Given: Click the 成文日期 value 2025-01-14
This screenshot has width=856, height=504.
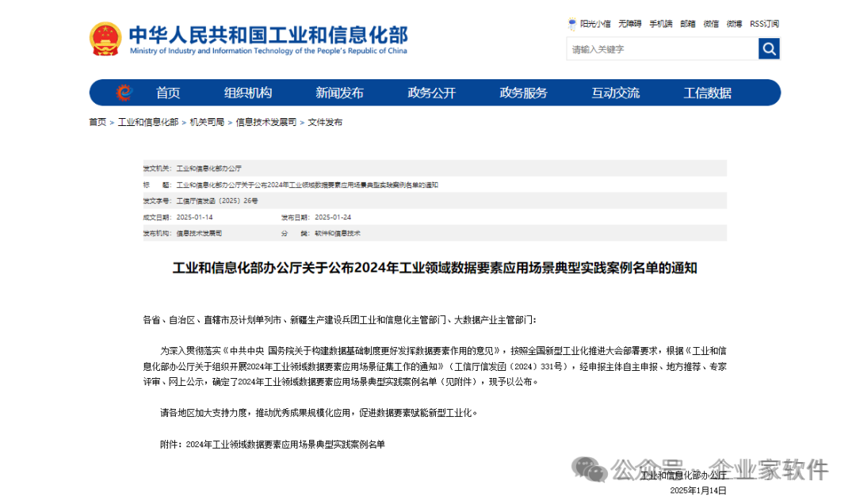Looking at the screenshot, I should [194, 217].
